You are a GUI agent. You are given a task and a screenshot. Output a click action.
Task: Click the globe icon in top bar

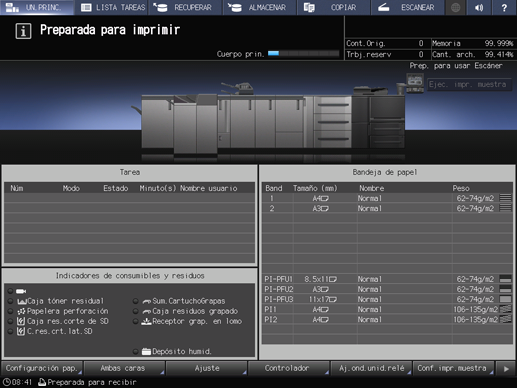point(455,7)
